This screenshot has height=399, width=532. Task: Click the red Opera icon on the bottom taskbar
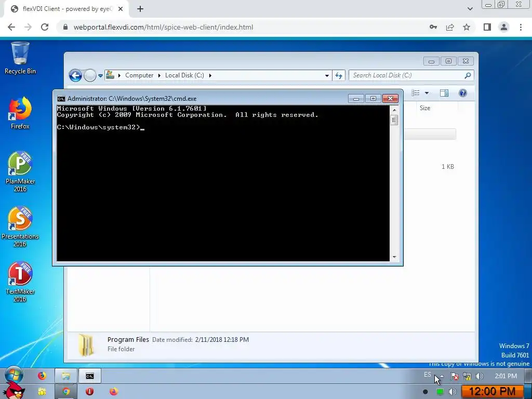pyautogui.click(x=89, y=392)
